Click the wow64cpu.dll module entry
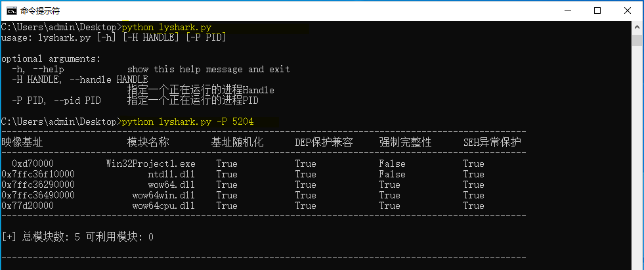644x270 pixels. click(163, 206)
